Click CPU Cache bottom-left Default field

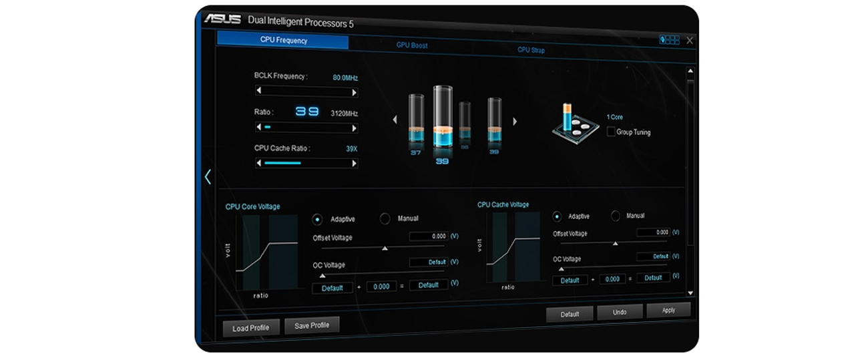tap(570, 281)
